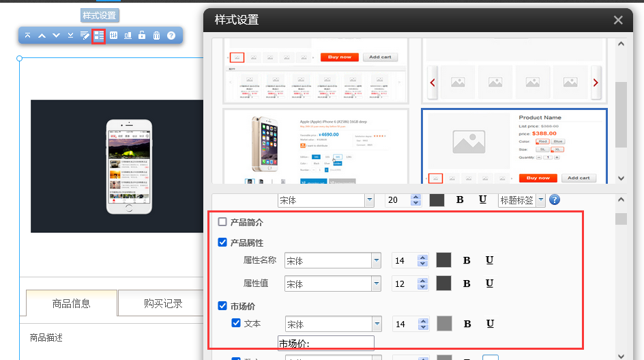Click the edit pencil icon in toolbar

click(x=85, y=36)
